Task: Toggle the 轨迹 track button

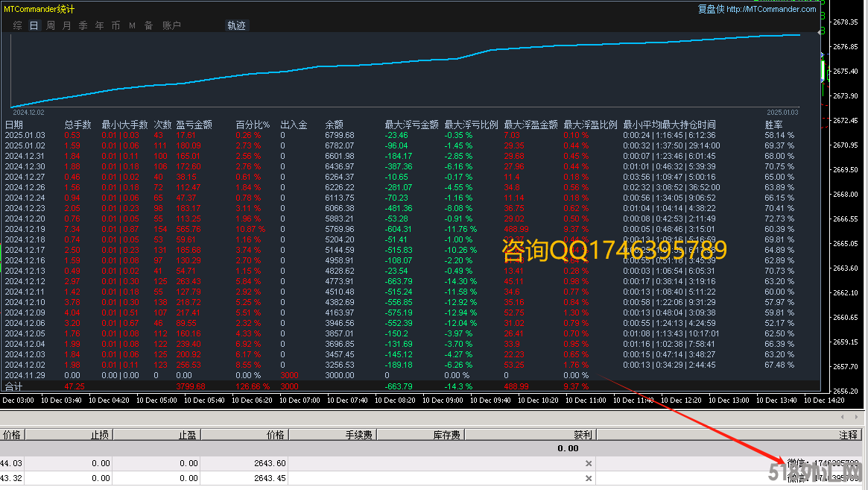Action: pos(236,25)
